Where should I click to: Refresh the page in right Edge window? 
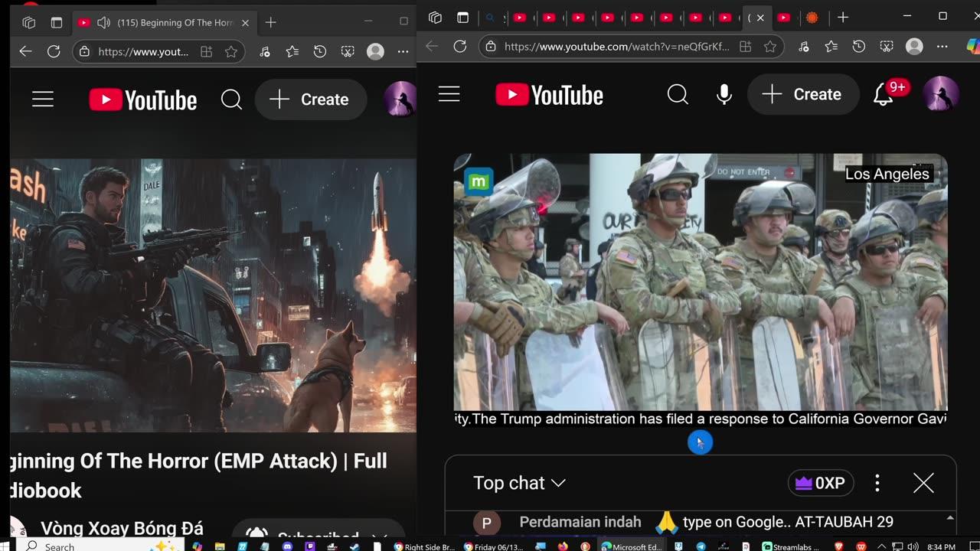(460, 47)
